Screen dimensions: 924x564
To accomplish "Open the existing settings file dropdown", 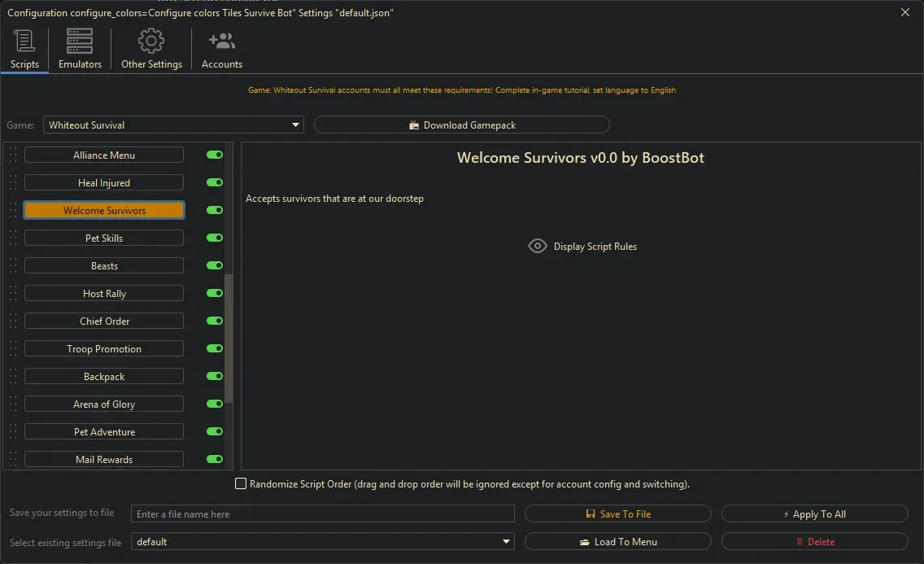I will (507, 542).
